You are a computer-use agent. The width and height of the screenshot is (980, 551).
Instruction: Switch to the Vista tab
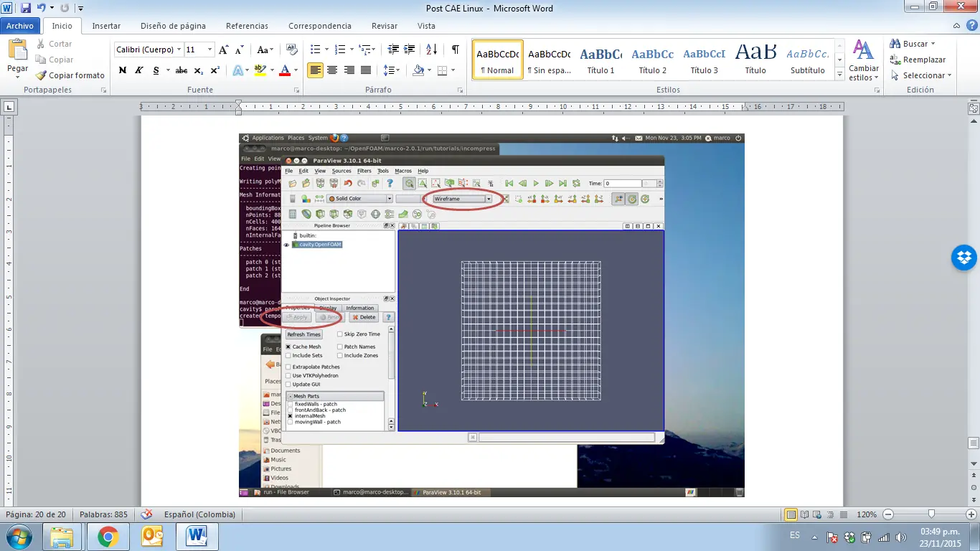coord(426,26)
